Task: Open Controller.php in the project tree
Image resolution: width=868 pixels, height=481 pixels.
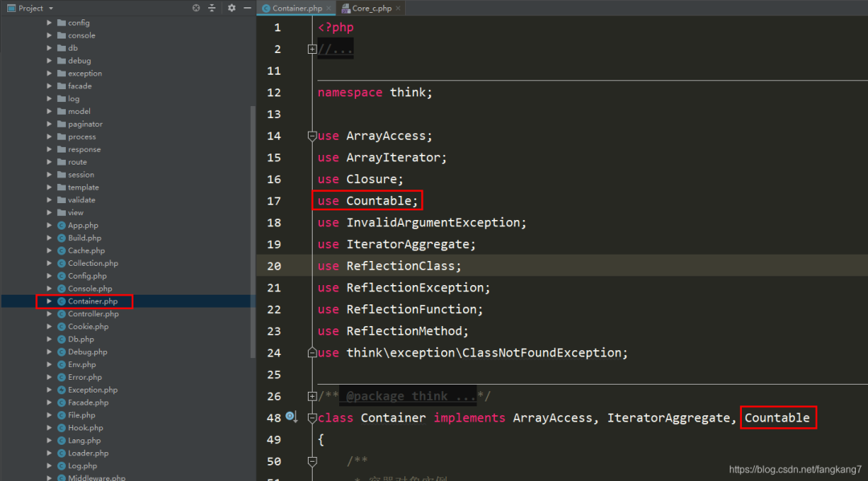Action: [93, 314]
